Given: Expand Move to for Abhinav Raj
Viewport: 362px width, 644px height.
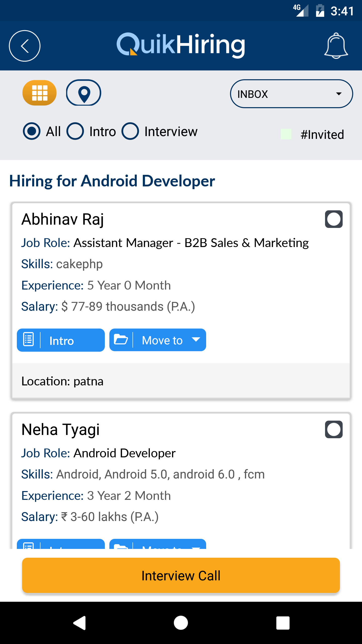Looking at the screenshot, I should coord(158,340).
